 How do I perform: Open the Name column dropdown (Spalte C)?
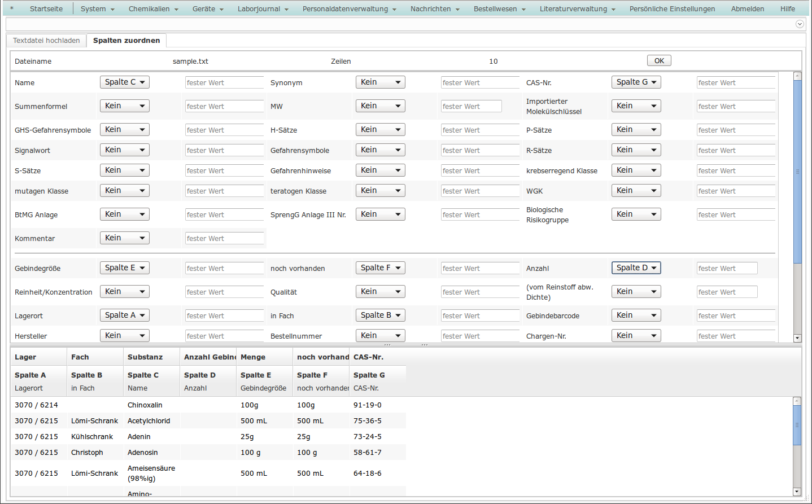125,82
